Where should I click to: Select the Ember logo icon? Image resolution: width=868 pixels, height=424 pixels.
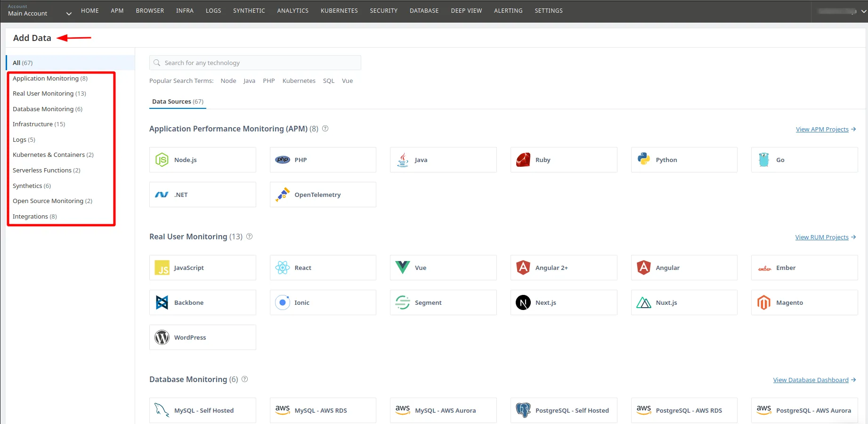click(x=764, y=268)
